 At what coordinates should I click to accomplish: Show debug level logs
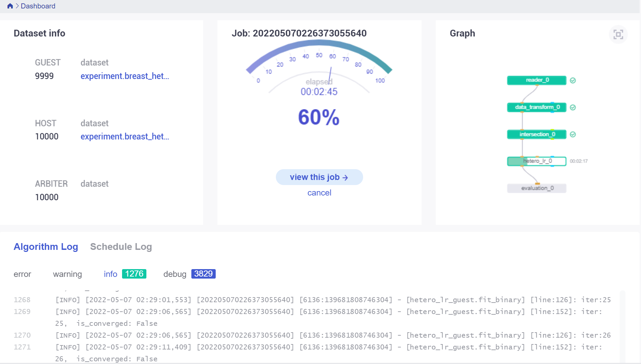coord(175,274)
